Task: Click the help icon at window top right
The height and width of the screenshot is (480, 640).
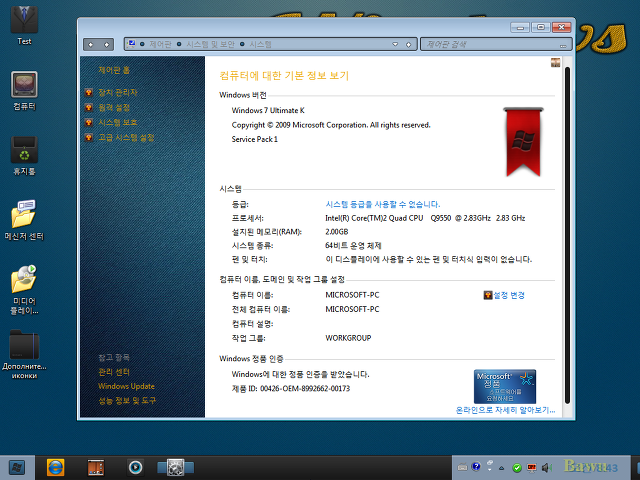Action: [555, 62]
